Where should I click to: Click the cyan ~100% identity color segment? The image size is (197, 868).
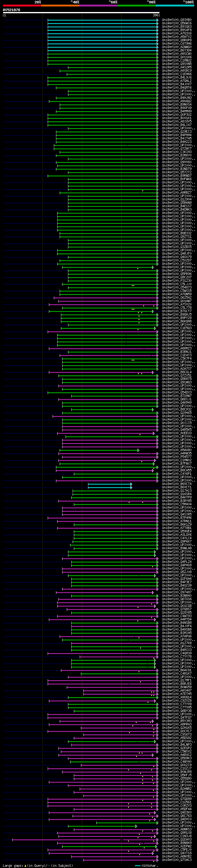[175, 6]
